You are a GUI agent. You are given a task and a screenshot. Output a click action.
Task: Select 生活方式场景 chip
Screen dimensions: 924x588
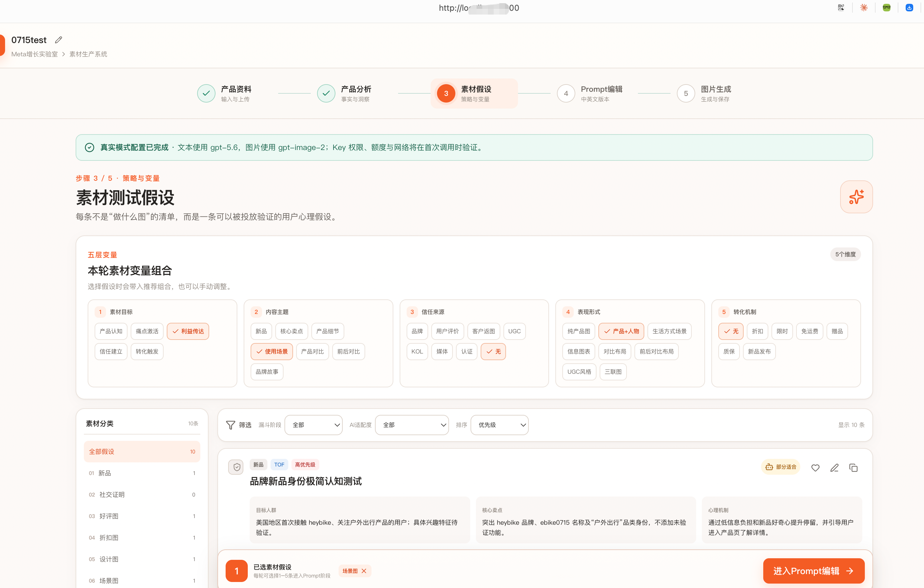pyautogui.click(x=670, y=331)
